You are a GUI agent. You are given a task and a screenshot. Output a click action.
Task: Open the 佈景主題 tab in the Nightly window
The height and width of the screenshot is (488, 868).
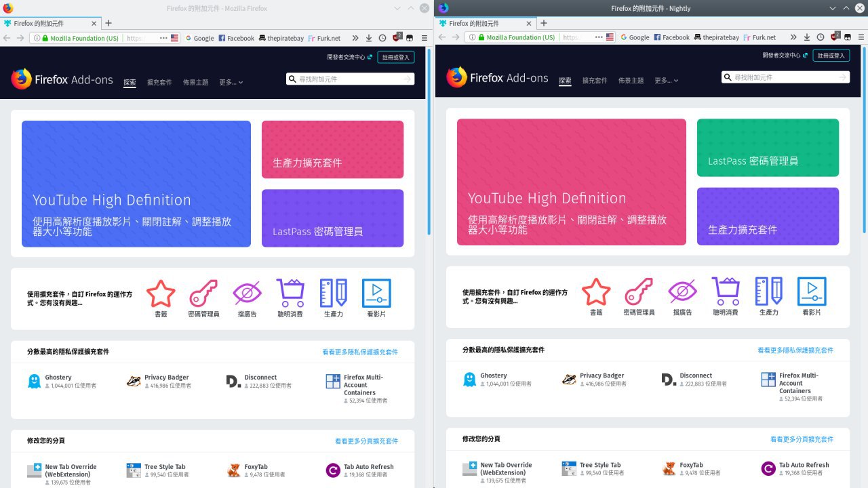(x=631, y=81)
